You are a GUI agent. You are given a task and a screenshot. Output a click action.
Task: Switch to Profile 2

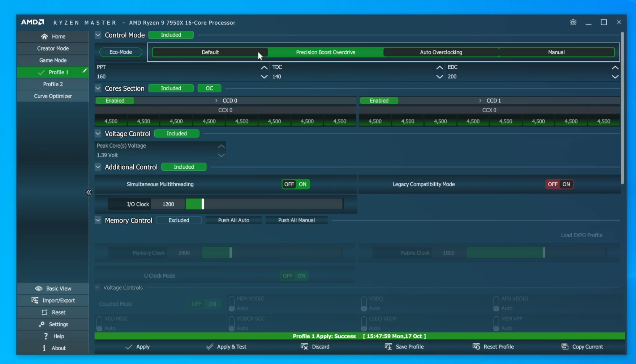click(x=53, y=84)
